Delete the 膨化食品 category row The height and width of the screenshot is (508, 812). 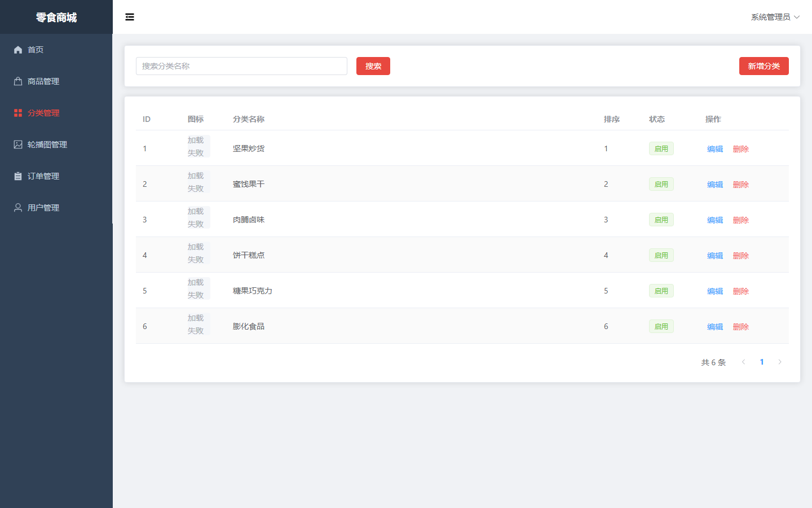(x=741, y=327)
